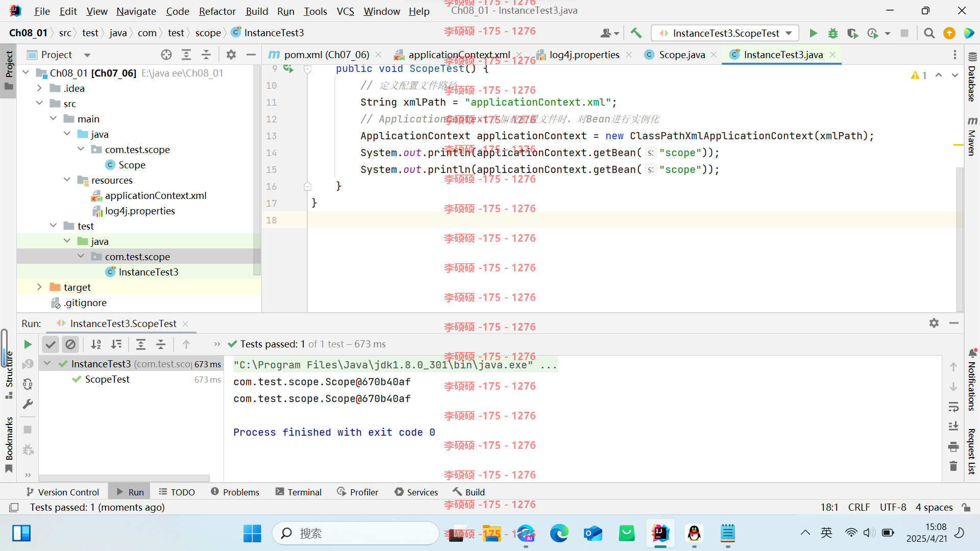Expand the target folder
Image resolution: width=980 pixels, height=551 pixels.
point(40,287)
